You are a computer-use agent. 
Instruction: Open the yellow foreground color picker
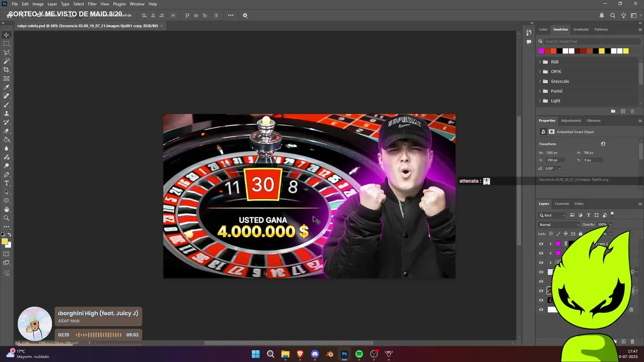[x=5, y=242]
